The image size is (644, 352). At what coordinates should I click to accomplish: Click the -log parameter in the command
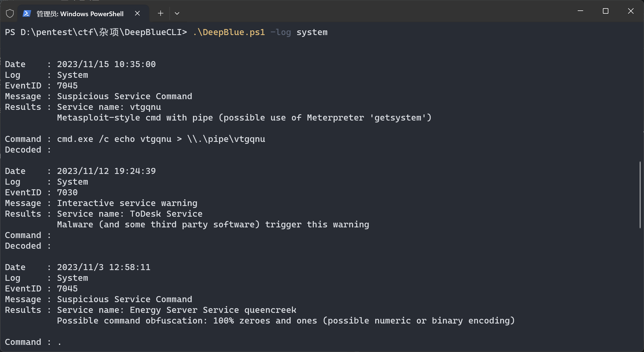pos(281,32)
